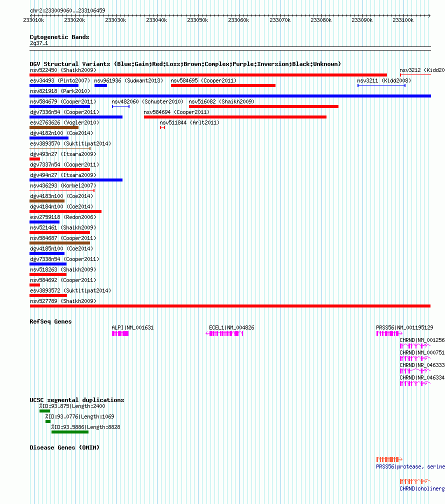
Task: Click the green Length:8828 duplication bar
Action: [70, 432]
